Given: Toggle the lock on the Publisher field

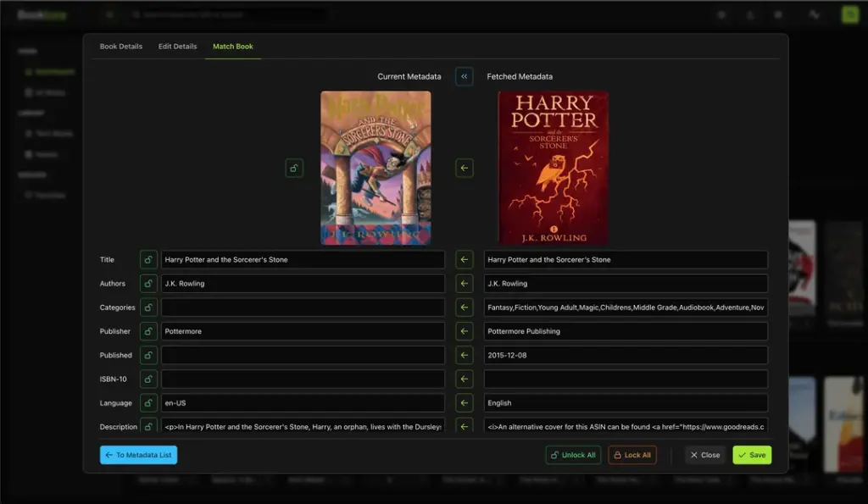Looking at the screenshot, I should pyautogui.click(x=148, y=331).
